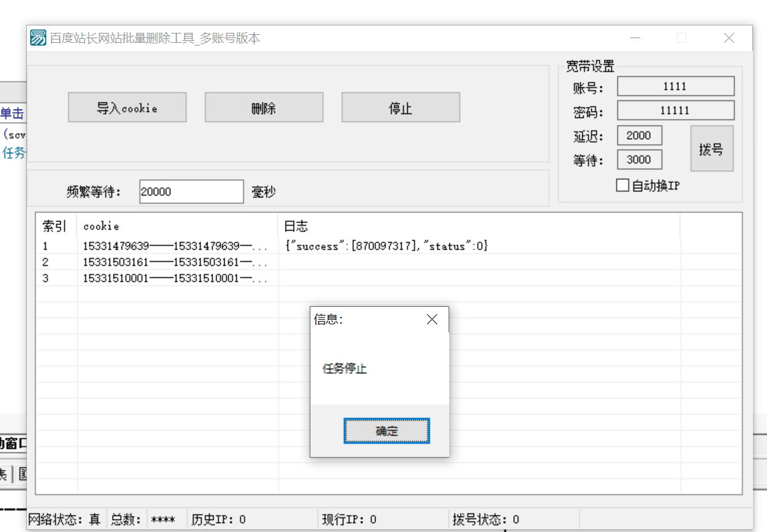The image size is (767, 532).
Task: Click the 等待 value field 3000
Action: (640, 159)
